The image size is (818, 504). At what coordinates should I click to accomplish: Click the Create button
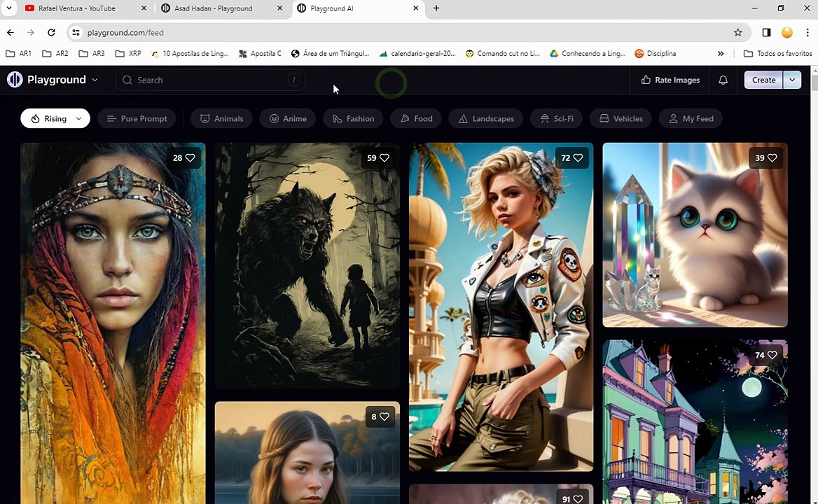tap(763, 80)
